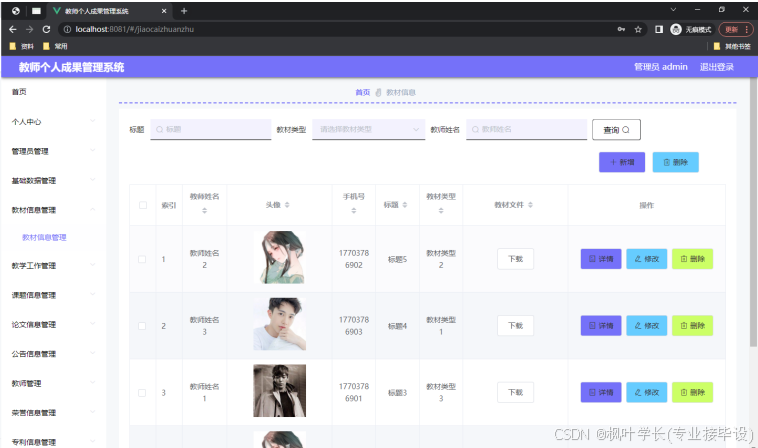Reload the page with refresh icon
Viewport: 758px width, 448px height.
[x=46, y=29]
